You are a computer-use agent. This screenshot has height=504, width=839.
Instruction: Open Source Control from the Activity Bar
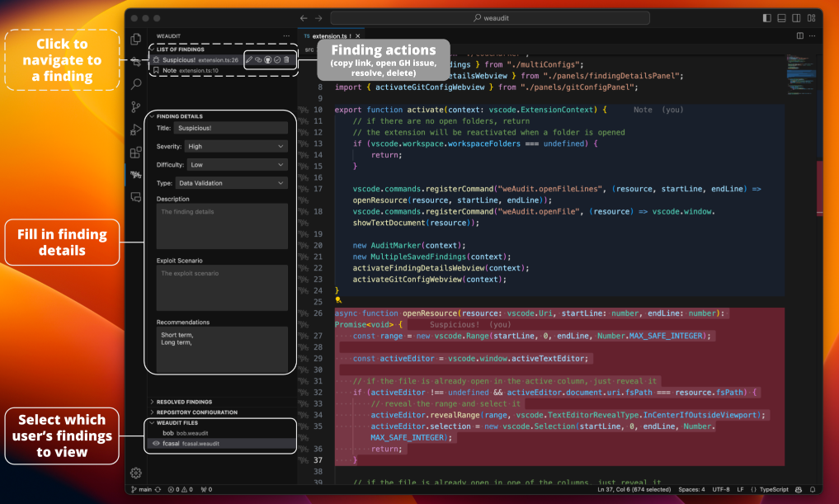(136, 107)
